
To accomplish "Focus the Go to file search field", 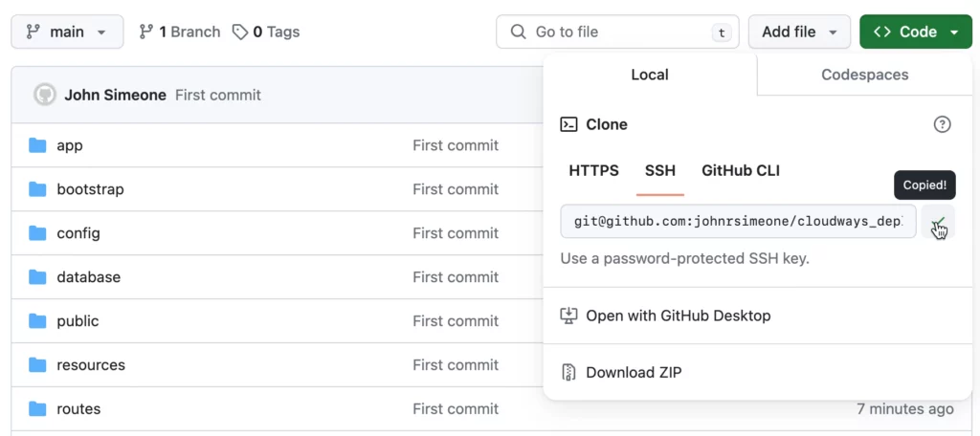I will pyautogui.click(x=617, y=32).
